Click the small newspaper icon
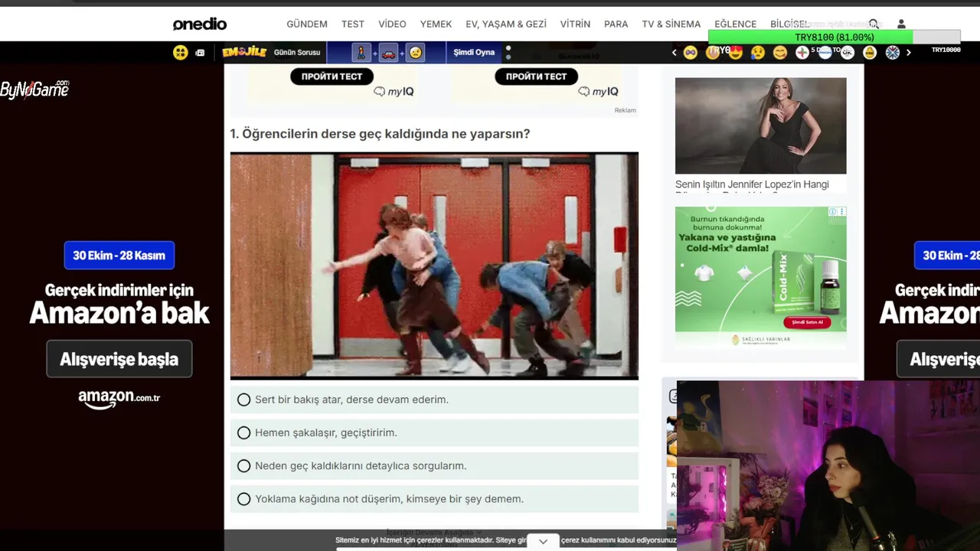This screenshot has height=551, width=980. click(200, 52)
